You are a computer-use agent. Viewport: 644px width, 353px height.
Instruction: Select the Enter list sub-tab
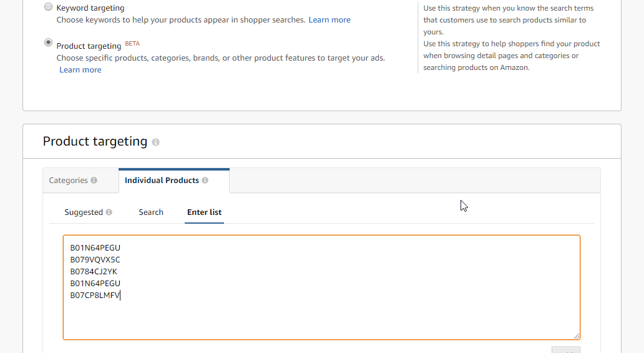click(x=204, y=212)
